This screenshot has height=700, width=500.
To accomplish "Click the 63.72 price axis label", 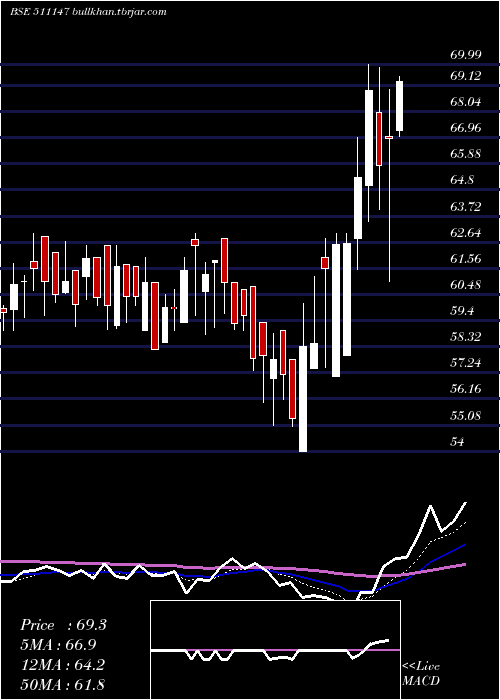I will [x=466, y=207].
